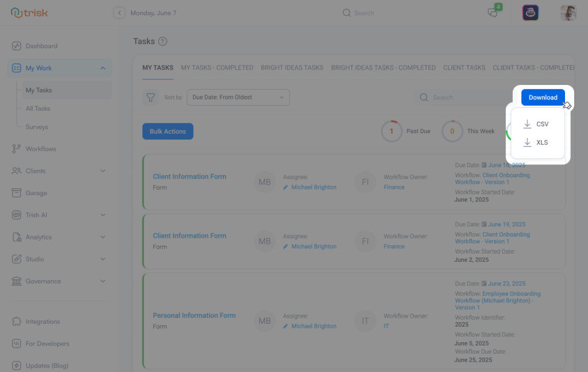Click the CSV download arrow icon
Image resolution: width=588 pixels, height=372 pixels.
click(527, 124)
